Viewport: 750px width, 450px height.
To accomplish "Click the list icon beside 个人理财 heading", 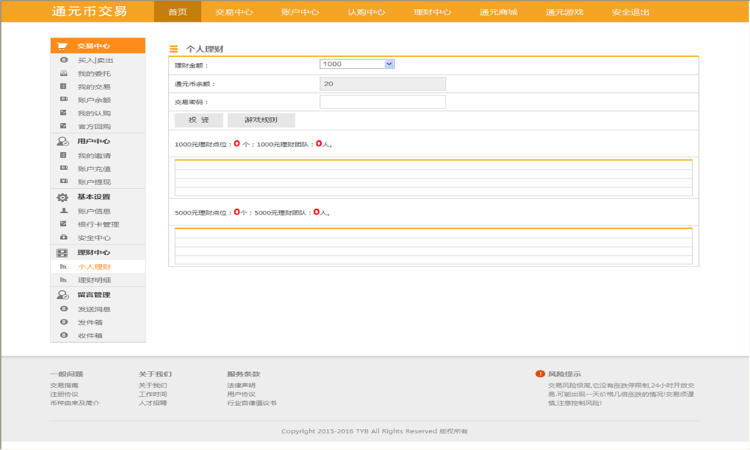I will point(174,48).
